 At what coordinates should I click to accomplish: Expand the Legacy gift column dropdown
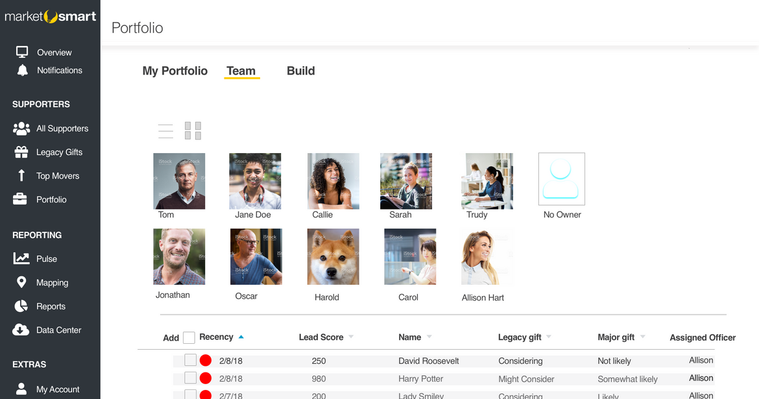(549, 337)
